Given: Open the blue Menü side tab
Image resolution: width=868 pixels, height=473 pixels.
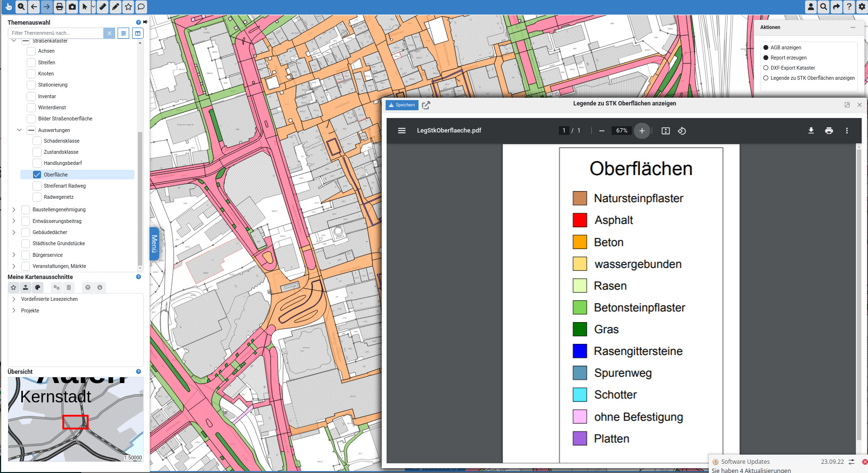Looking at the screenshot, I should point(154,244).
